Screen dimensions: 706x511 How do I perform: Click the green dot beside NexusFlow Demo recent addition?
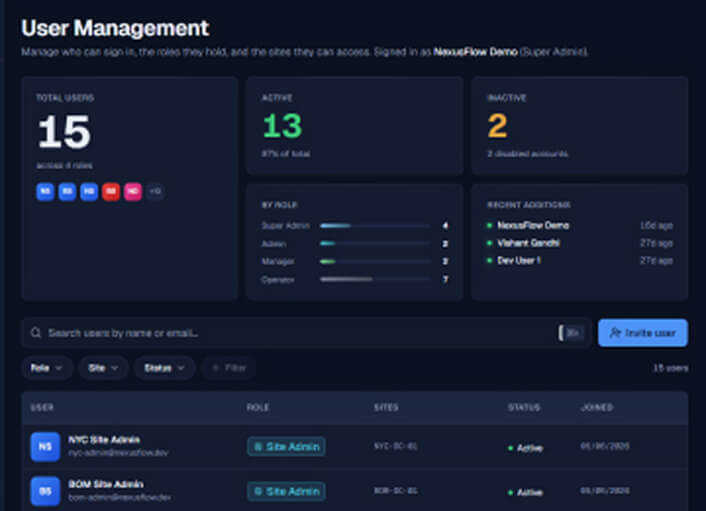tap(489, 225)
